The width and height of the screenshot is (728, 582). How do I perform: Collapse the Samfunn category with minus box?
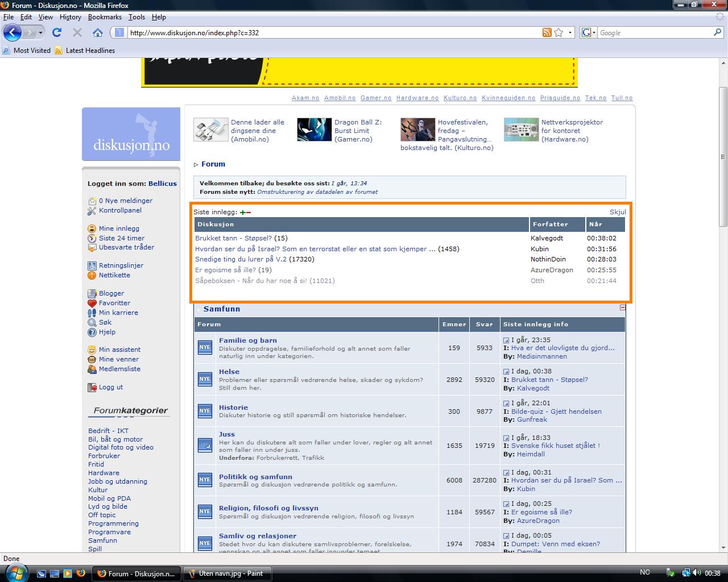click(622, 307)
